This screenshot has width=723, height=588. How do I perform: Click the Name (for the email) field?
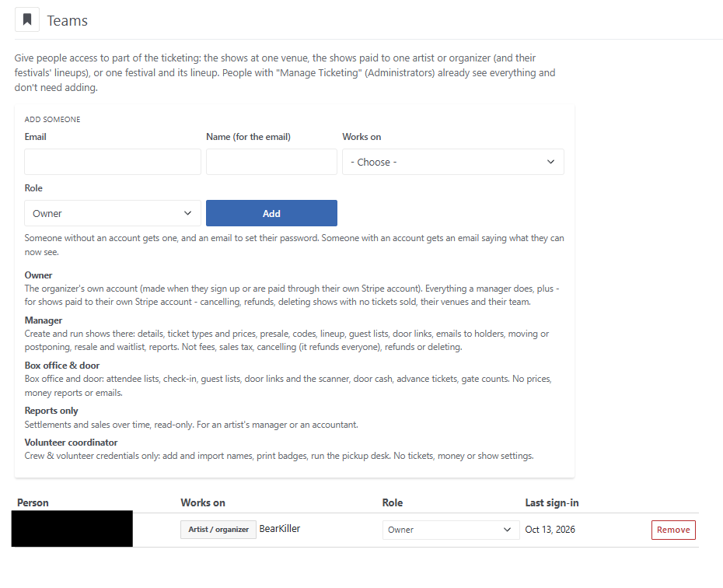click(271, 162)
